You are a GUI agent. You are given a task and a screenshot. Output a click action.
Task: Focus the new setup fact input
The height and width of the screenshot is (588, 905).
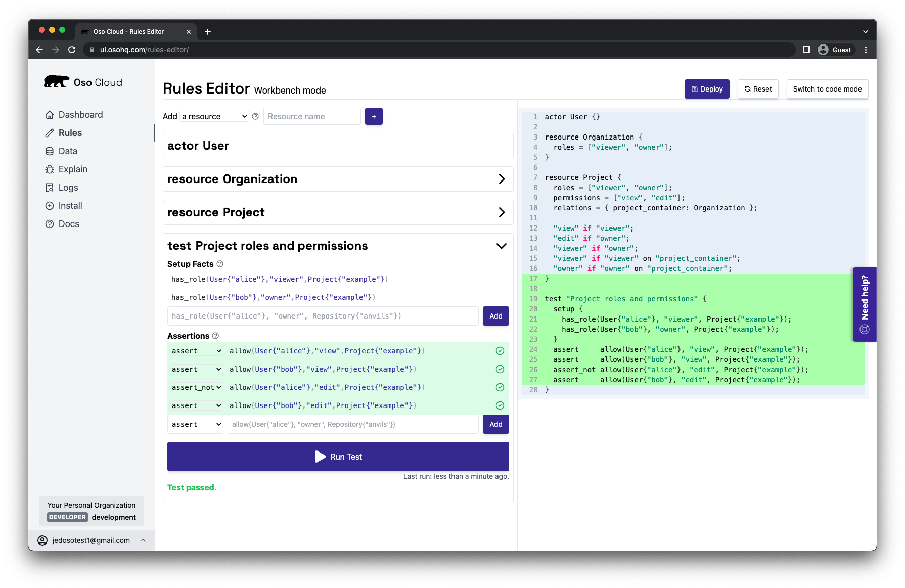(x=323, y=316)
